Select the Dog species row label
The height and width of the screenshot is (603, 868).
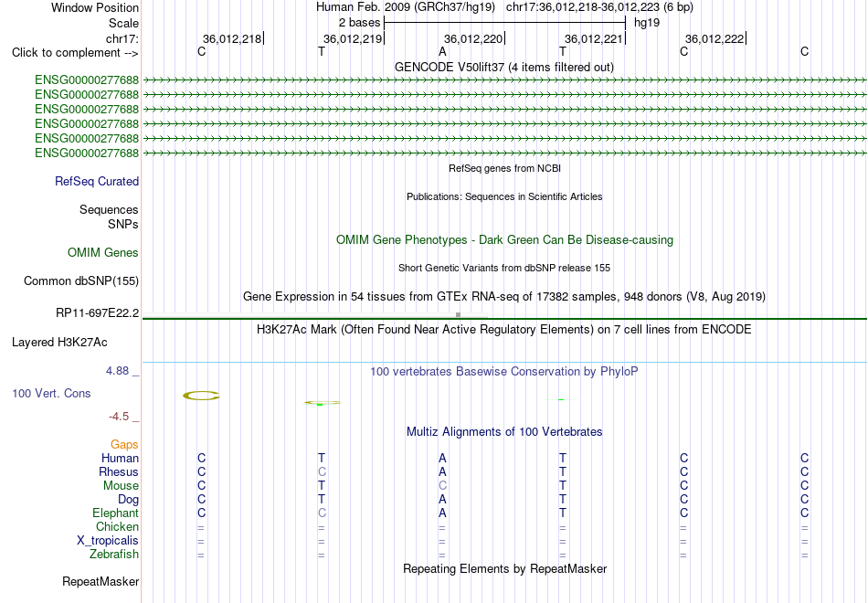(x=128, y=500)
